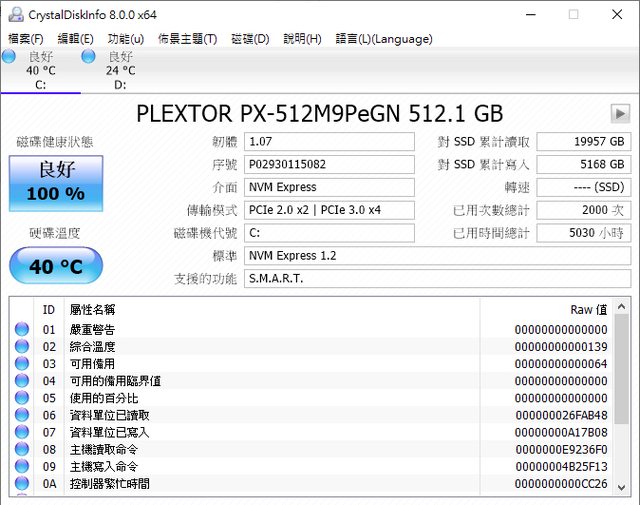The height and width of the screenshot is (505, 640).
Task: Click status orb for attribute 02 綜合溫度
Action: (x=21, y=347)
